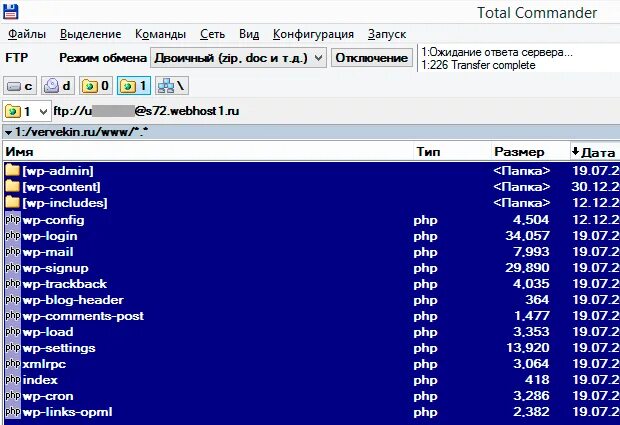Sort by the Тип column header
This screenshot has height=425, width=620.
(x=452, y=152)
